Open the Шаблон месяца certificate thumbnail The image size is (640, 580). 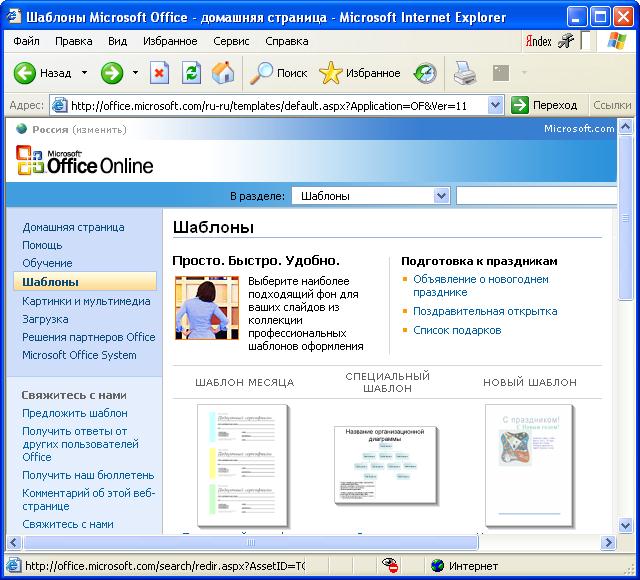[x=242, y=465]
